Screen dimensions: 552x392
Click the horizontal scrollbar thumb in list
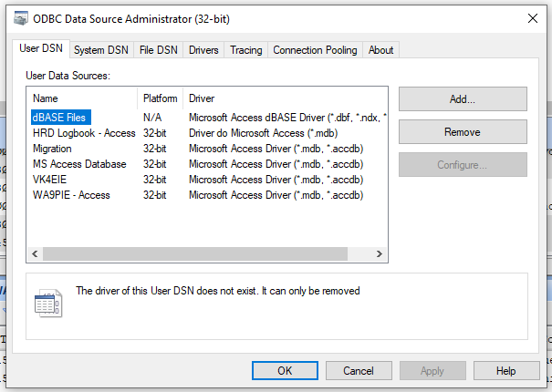[195, 253]
